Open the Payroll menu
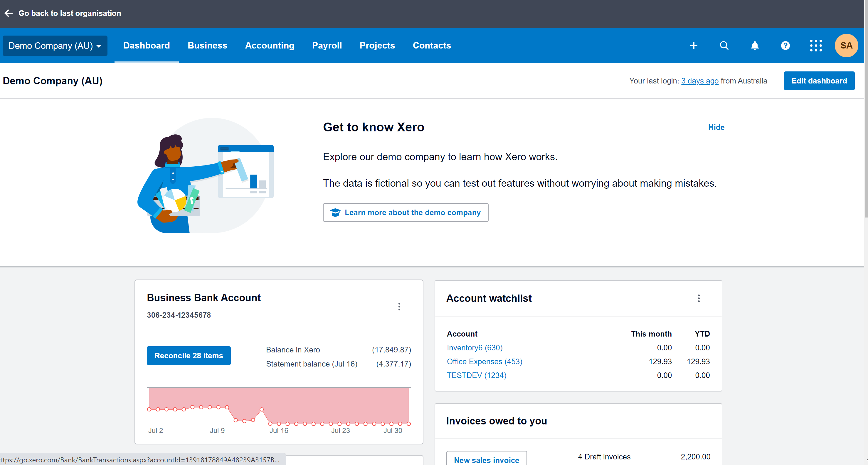The height and width of the screenshot is (465, 868). (x=327, y=46)
